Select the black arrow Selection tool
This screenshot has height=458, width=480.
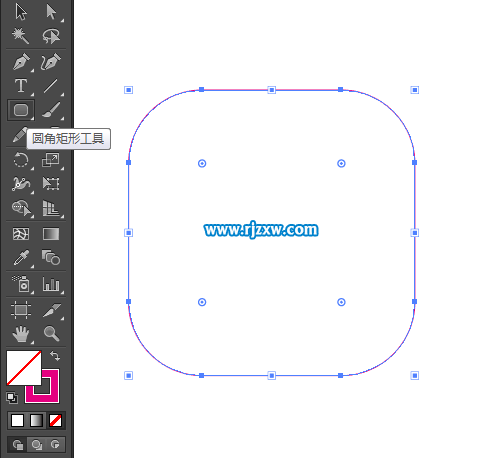[x=21, y=12]
